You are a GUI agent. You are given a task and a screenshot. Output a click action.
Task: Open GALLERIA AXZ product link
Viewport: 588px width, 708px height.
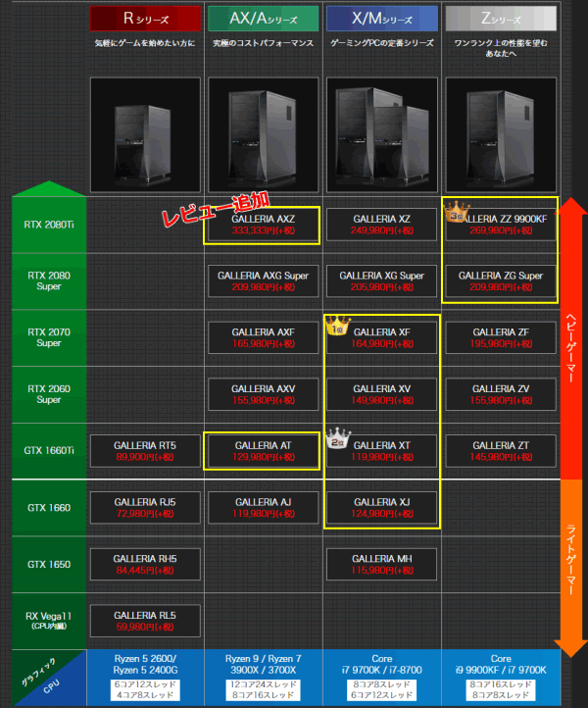[263, 225]
